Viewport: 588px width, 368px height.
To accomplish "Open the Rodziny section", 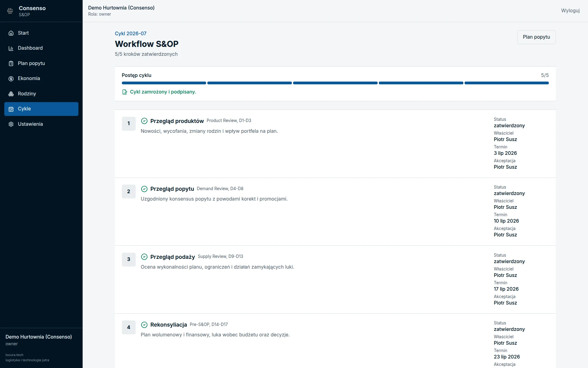I will [41, 94].
